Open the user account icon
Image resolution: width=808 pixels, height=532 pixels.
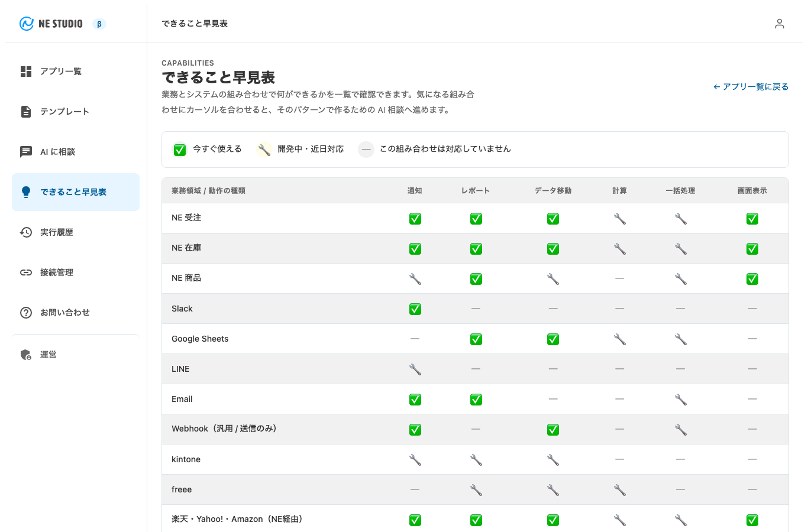point(780,24)
